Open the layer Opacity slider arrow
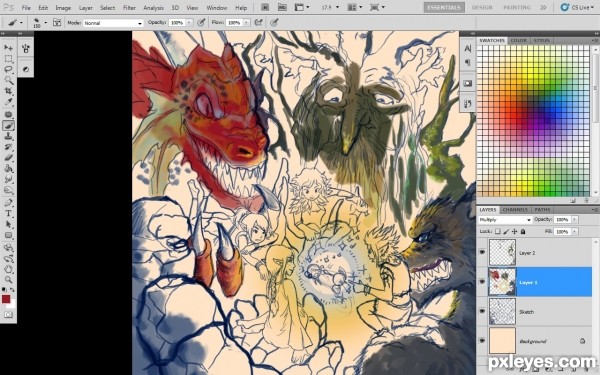The height and width of the screenshot is (375, 600). pos(575,219)
